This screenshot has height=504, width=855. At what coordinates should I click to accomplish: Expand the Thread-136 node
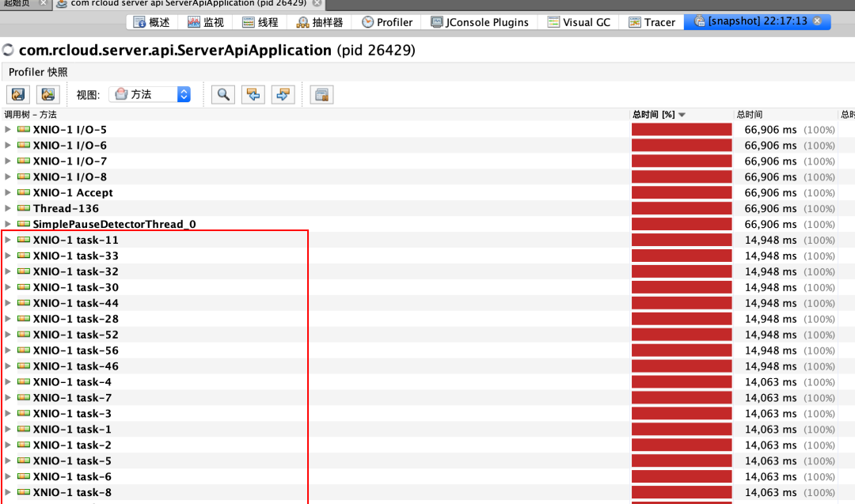coord(8,208)
